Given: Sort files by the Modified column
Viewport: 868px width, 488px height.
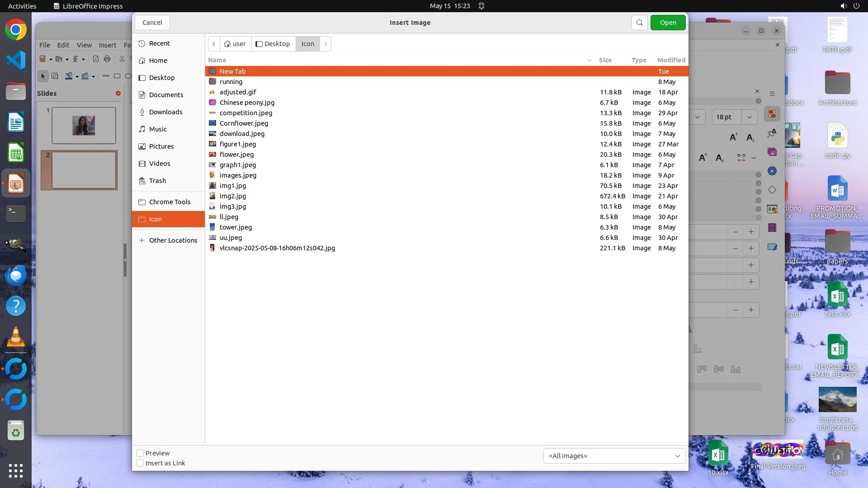Looking at the screenshot, I should tap(671, 60).
